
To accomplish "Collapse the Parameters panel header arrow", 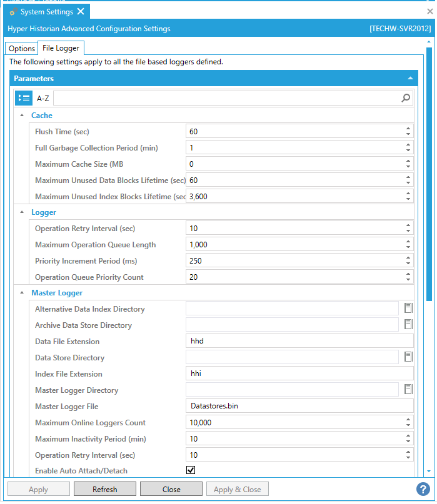I will tap(410, 79).
